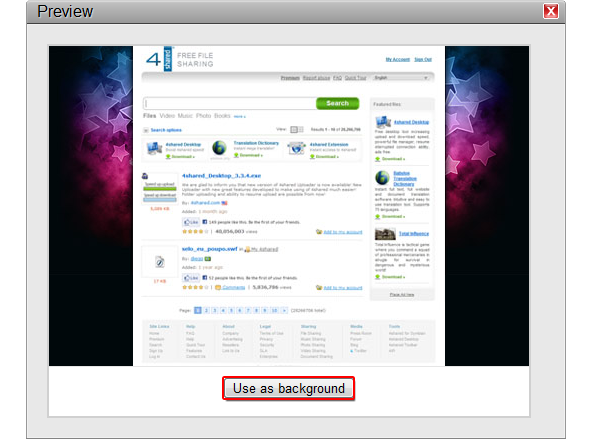Screen dimensions: 589x439
Task: Click the star rating of first result
Action: pyautogui.click(x=195, y=232)
